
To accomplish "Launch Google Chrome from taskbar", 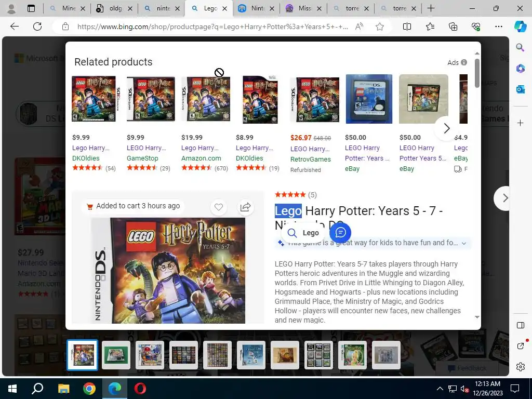I will click(89, 389).
